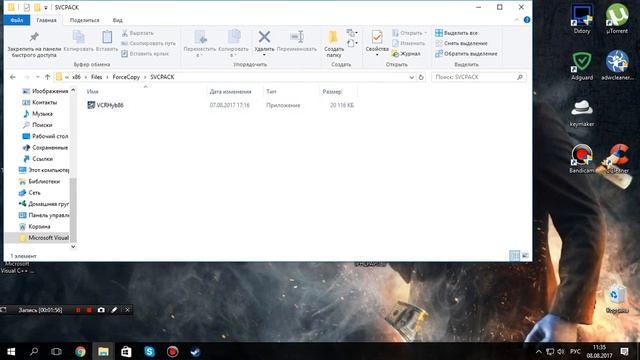
Task: Click Files in address breadcrumb
Action: point(96,77)
